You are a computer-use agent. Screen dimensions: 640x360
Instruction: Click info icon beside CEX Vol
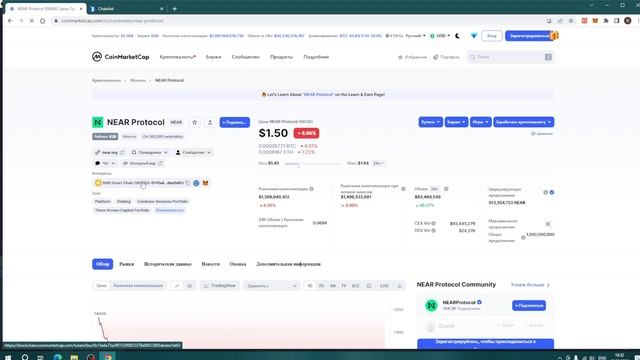pos(433,223)
